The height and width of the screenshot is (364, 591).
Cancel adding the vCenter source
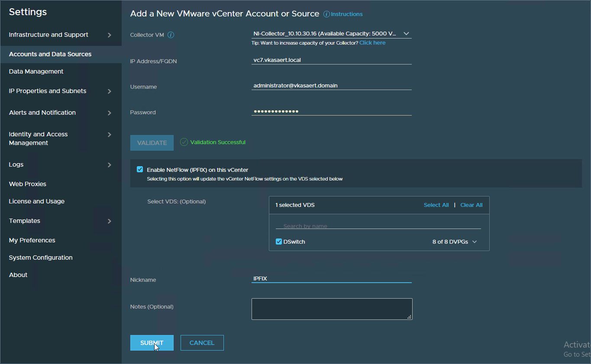(x=202, y=343)
